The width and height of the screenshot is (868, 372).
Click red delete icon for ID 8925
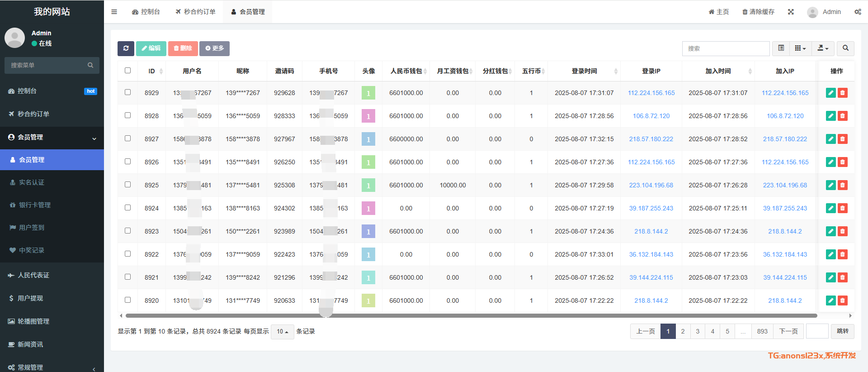click(842, 185)
